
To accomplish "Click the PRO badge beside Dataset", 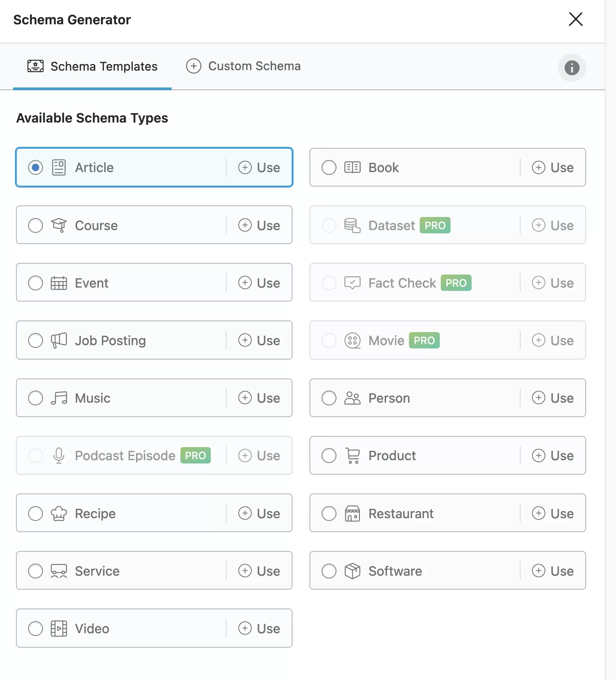I will click(x=435, y=225).
